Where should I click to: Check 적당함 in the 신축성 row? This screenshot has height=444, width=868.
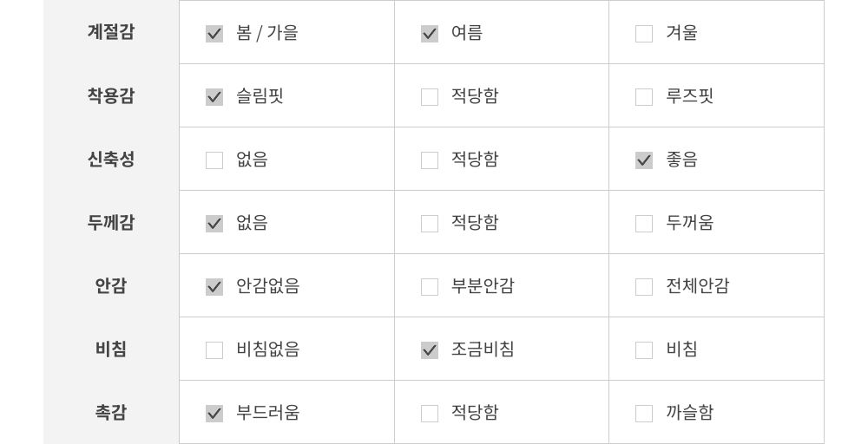point(430,160)
